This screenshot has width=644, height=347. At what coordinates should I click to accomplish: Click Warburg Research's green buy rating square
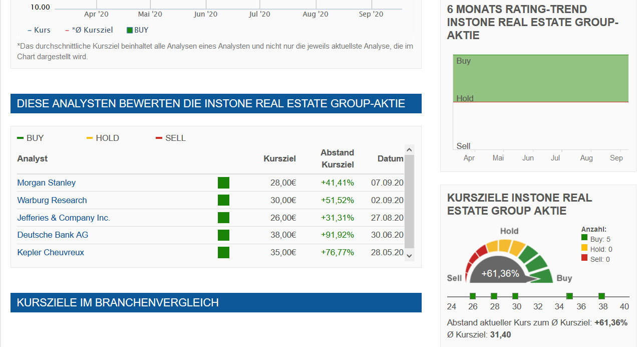[x=223, y=200]
